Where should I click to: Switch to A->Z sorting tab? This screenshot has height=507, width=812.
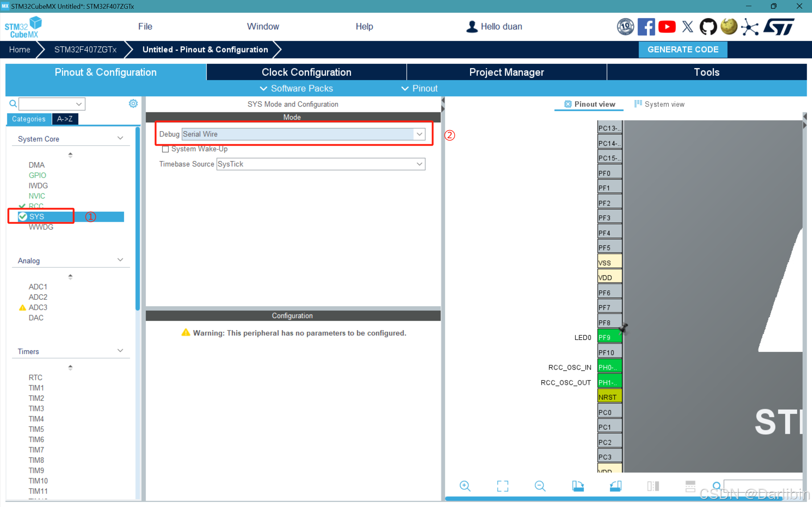[65, 119]
